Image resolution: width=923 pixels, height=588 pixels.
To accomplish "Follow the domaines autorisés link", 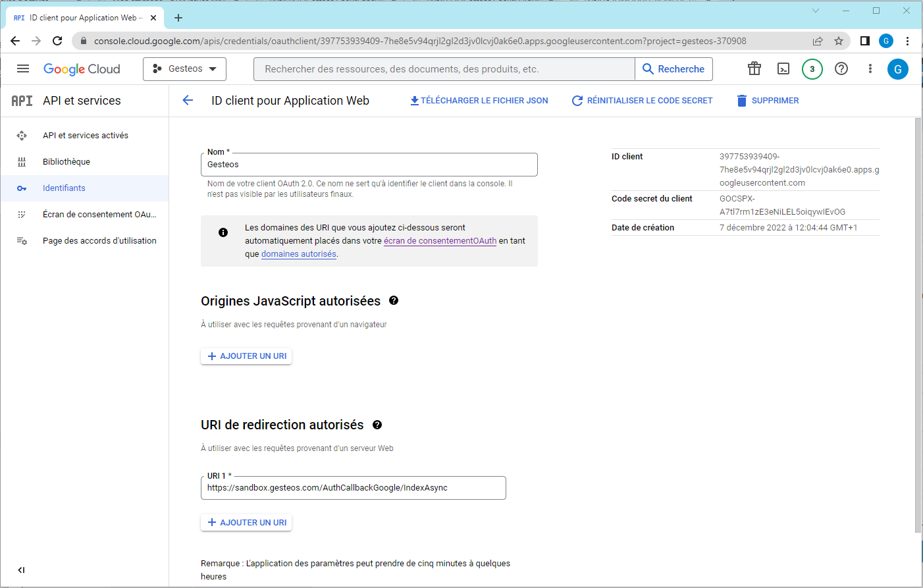I will [x=298, y=254].
